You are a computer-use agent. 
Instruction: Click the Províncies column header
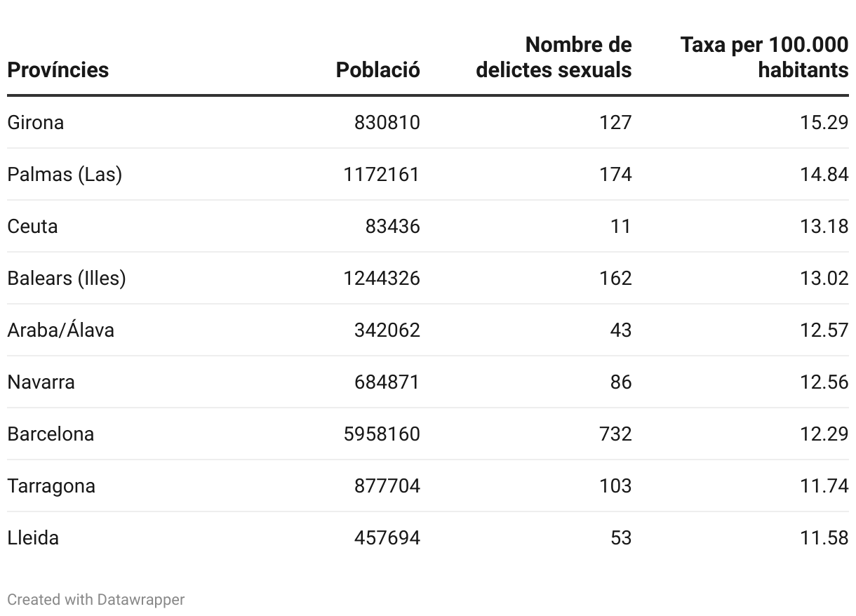tap(58, 70)
